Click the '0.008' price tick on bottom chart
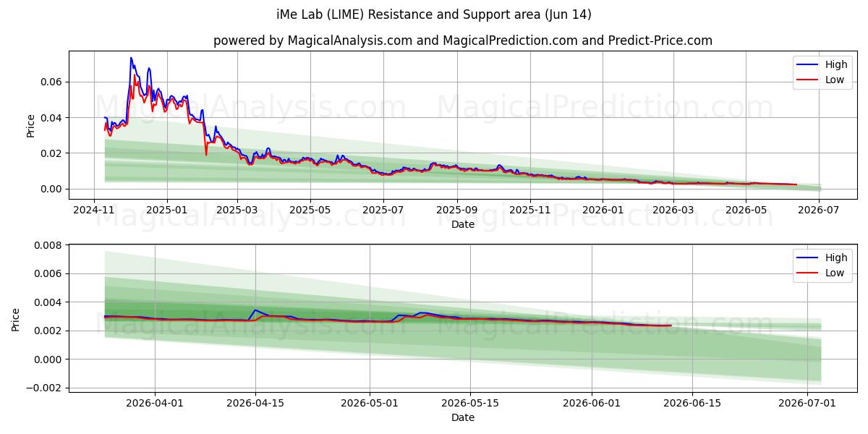 tap(49, 245)
